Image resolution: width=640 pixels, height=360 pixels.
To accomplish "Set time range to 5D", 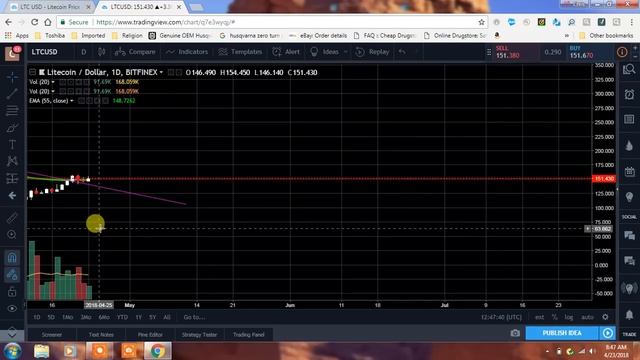I will point(51,317).
